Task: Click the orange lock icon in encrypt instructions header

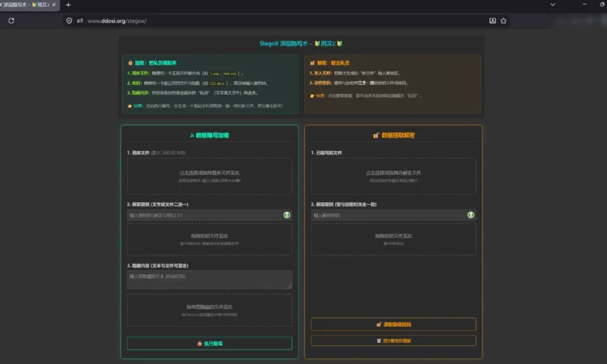Action: (130, 62)
